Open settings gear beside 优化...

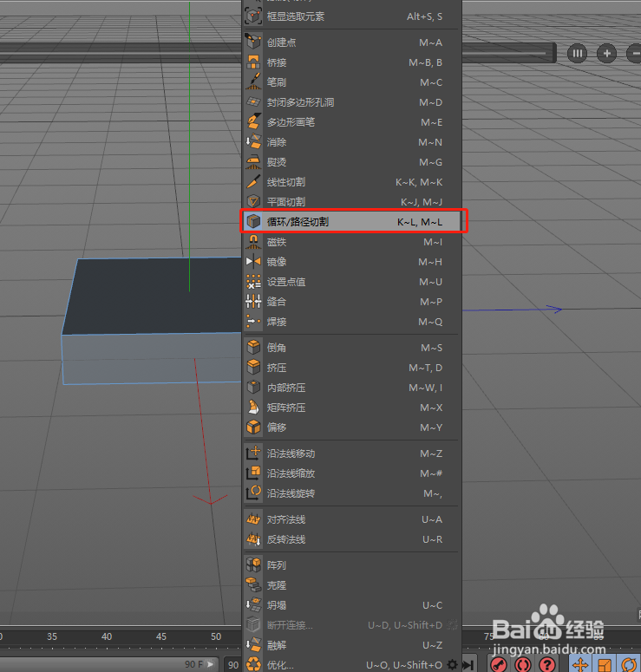click(x=453, y=665)
